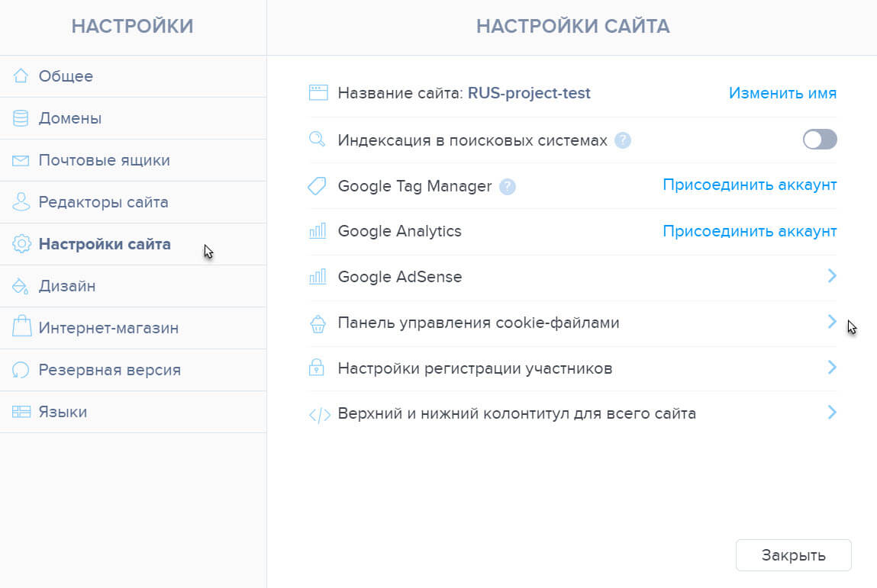The image size is (877, 588).
Task: Open the Верхний и нижний колонтитул chevron
Action: click(x=832, y=413)
